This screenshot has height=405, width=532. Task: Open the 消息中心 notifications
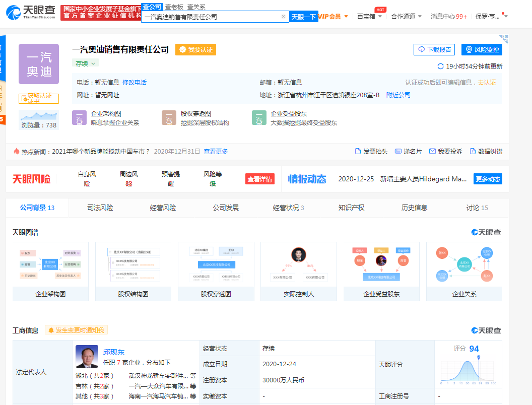pyautogui.click(x=448, y=16)
